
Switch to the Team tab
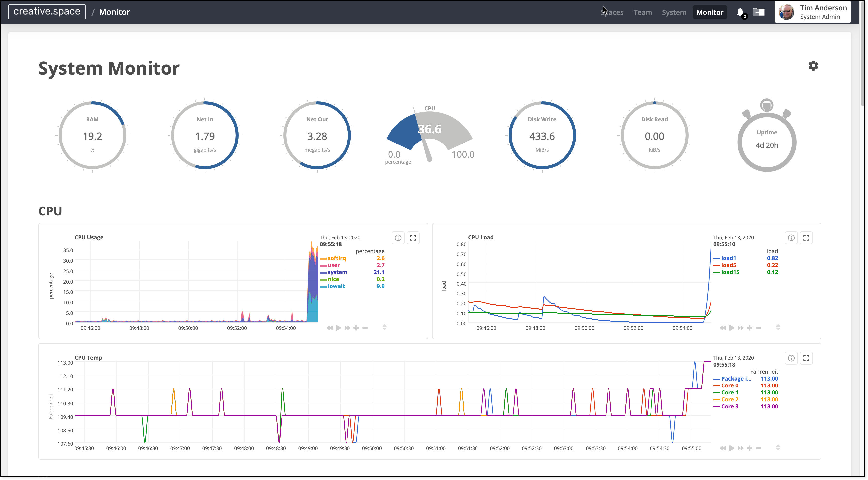[x=642, y=12]
